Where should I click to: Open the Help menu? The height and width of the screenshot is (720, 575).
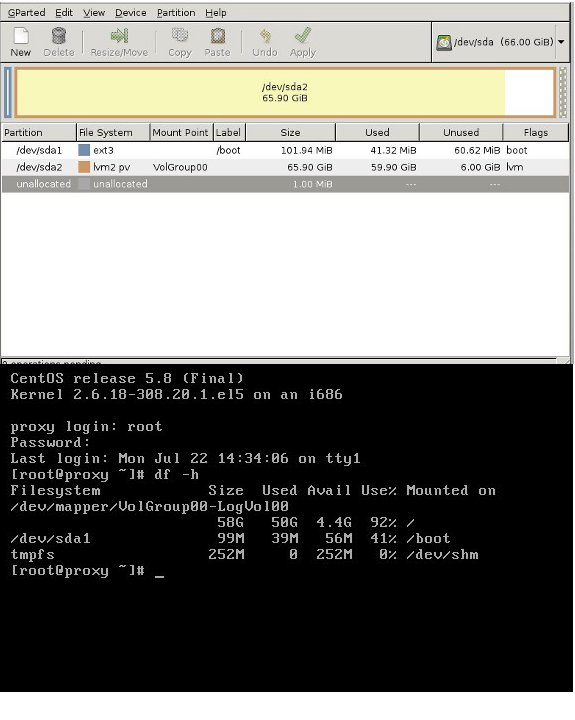[x=215, y=13]
